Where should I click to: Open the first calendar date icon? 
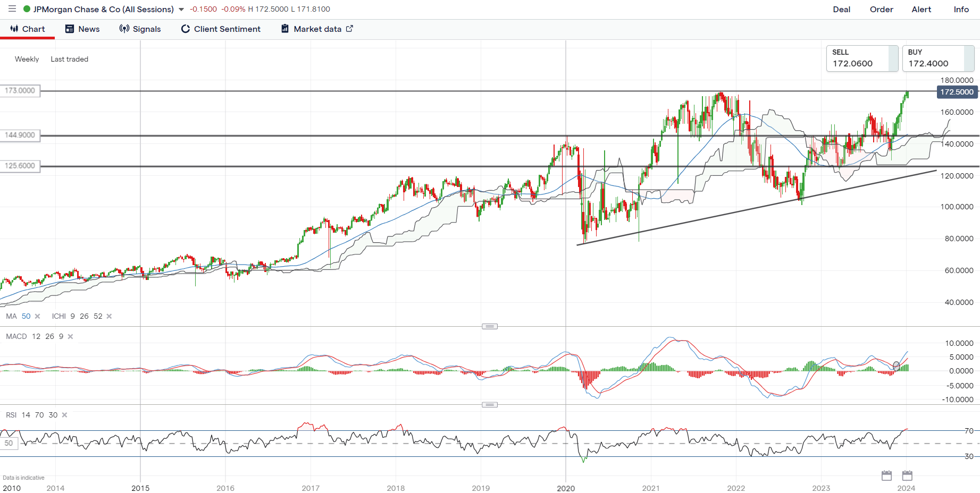886,475
